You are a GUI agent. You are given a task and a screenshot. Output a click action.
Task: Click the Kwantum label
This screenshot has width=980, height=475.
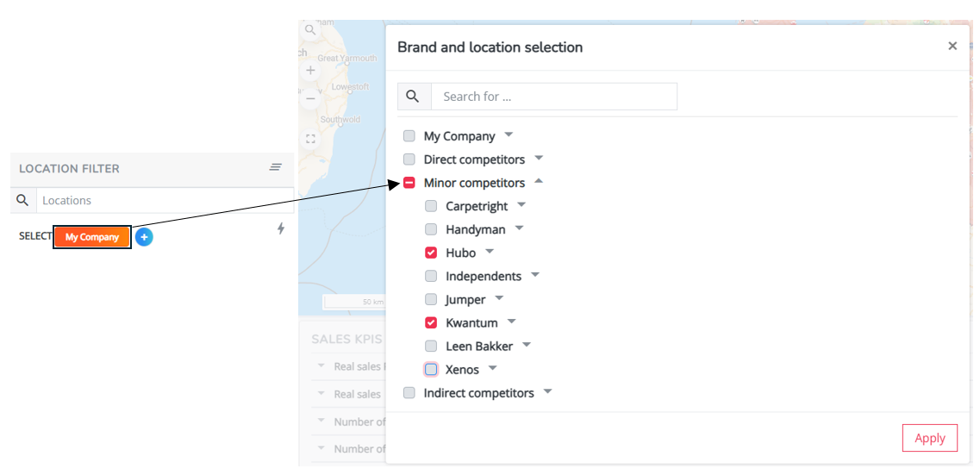[471, 323]
